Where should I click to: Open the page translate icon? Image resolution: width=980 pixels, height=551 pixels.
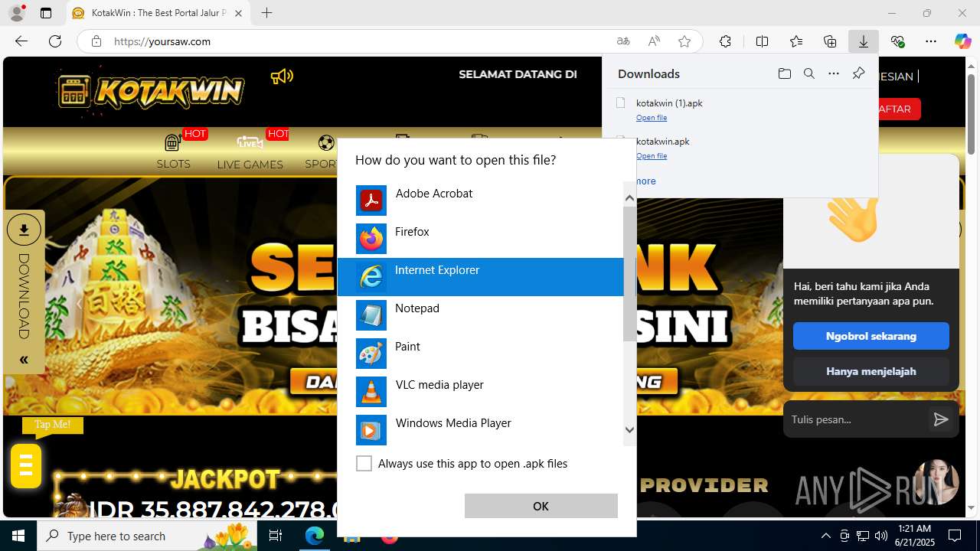point(623,41)
